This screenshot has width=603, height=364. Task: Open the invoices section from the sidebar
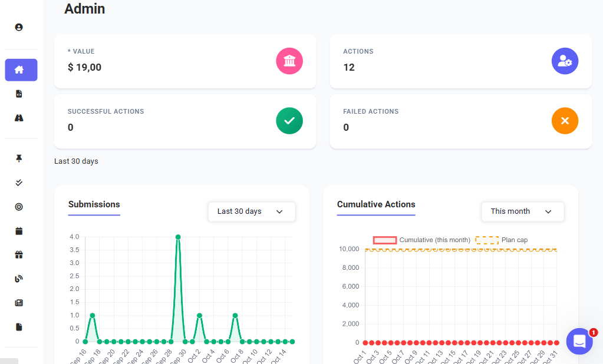[x=18, y=93]
